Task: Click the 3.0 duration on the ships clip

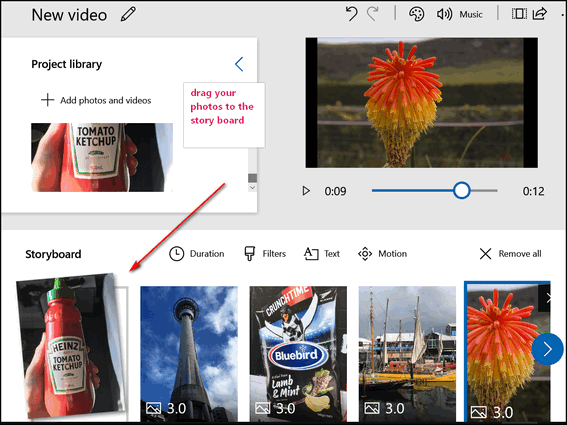Action: (395, 408)
